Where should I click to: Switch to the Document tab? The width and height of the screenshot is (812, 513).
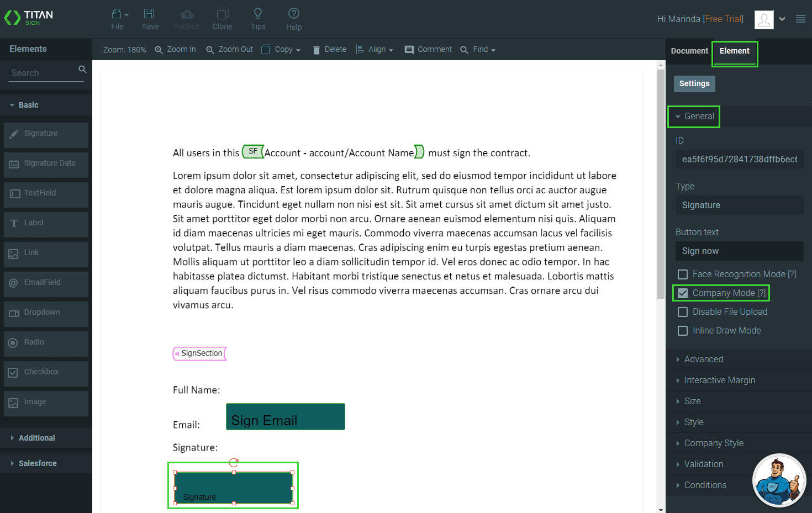point(689,51)
